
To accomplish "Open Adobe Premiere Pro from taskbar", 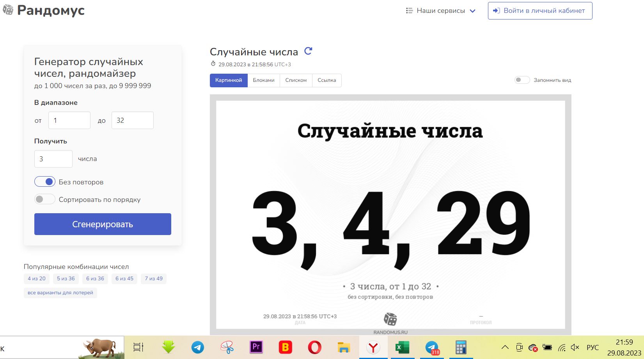I will coord(256,347).
